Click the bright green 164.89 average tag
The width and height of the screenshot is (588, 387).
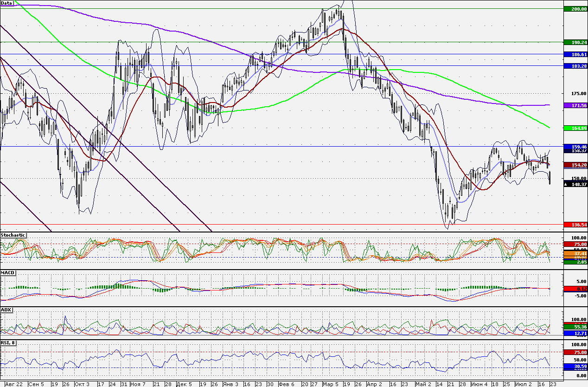pyautogui.click(x=575, y=128)
